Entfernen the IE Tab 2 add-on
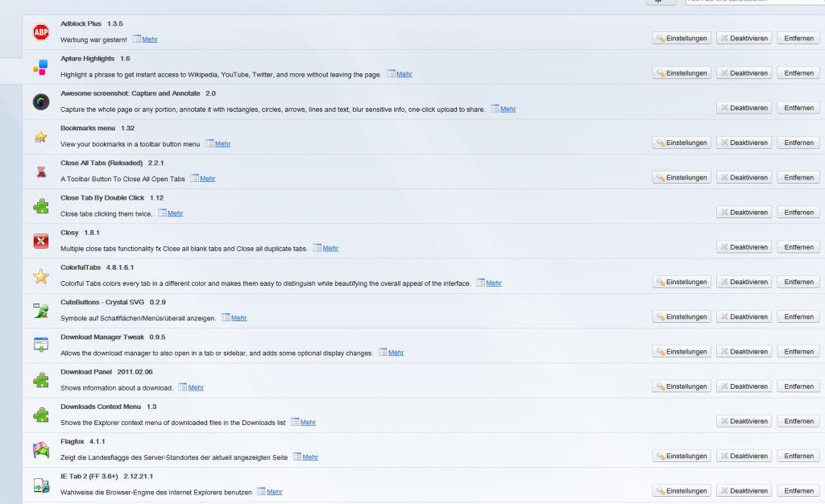Viewport: 825px width, 504px height. (x=798, y=491)
